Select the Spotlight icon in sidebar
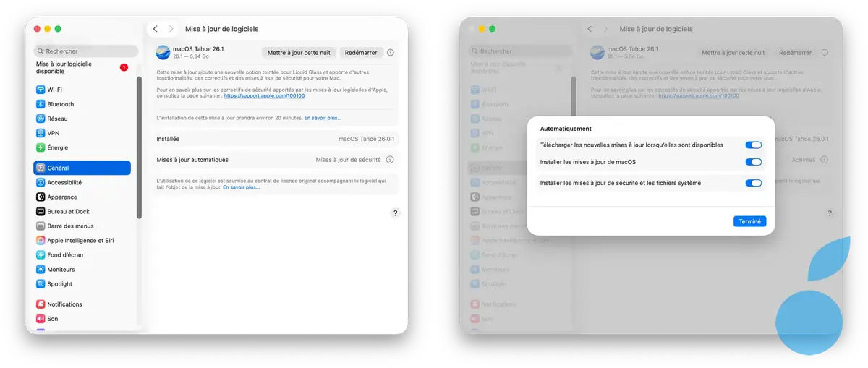This screenshot has height=368, width=868. pos(41,284)
